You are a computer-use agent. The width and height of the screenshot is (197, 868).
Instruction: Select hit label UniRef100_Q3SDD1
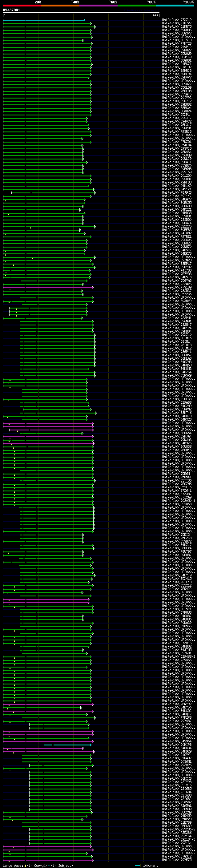point(177,216)
